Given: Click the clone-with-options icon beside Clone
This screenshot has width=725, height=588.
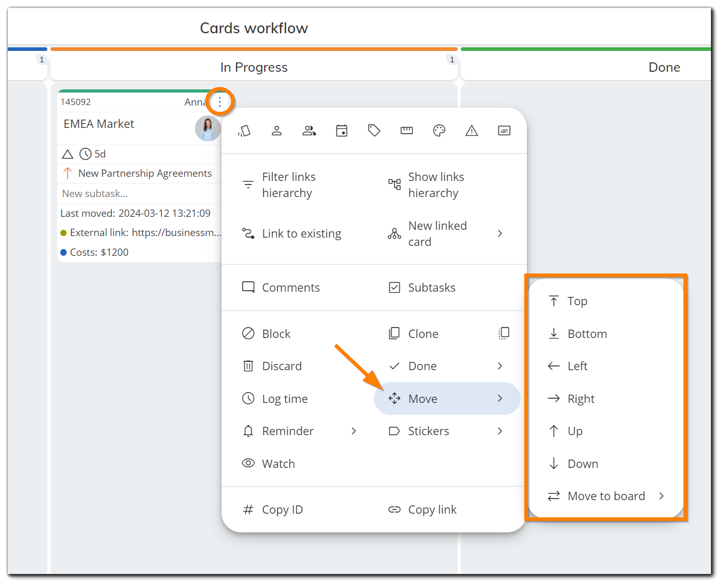Looking at the screenshot, I should pos(504,333).
